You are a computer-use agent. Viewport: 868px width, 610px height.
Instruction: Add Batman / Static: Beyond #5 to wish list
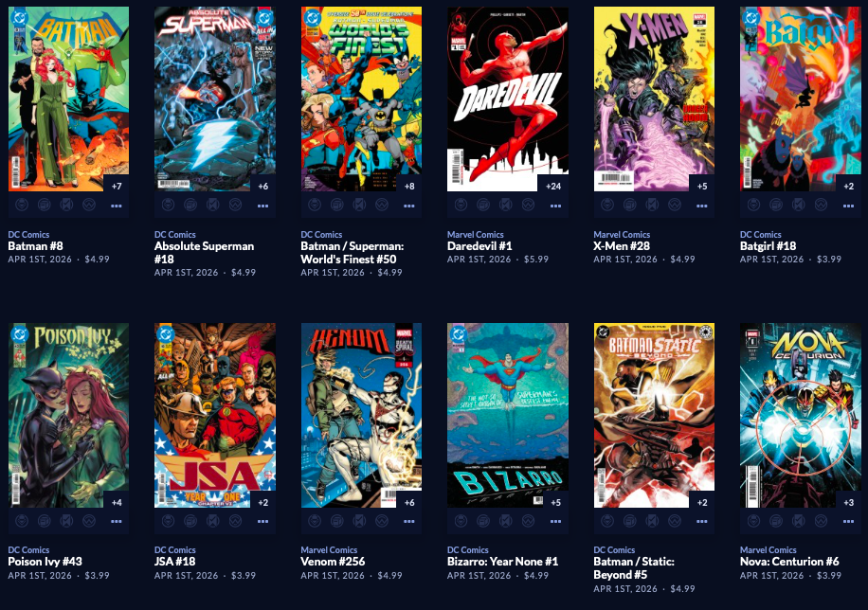pyautogui.click(x=675, y=521)
